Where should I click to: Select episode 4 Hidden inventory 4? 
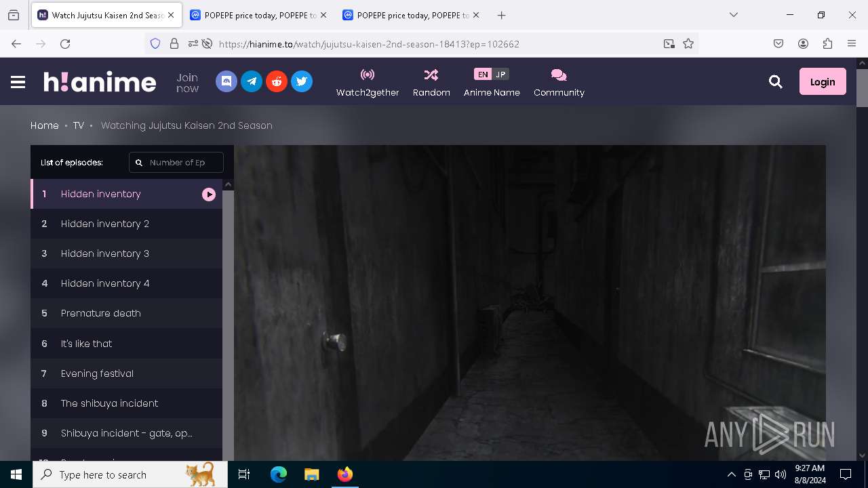[x=127, y=283]
